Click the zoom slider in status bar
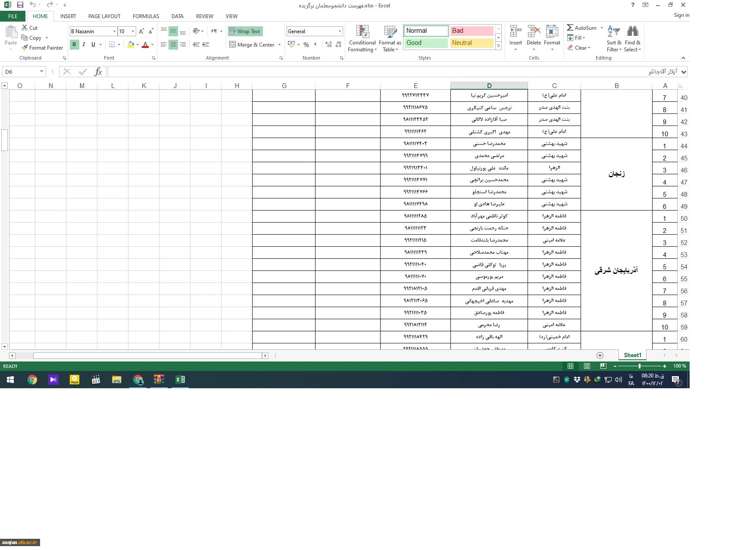The width and height of the screenshot is (756, 550). pos(639,366)
